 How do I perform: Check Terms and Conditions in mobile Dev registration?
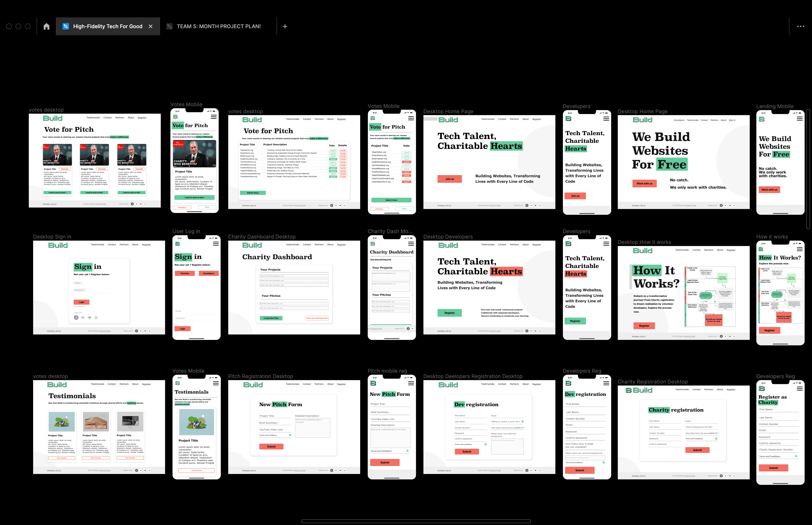(603, 463)
